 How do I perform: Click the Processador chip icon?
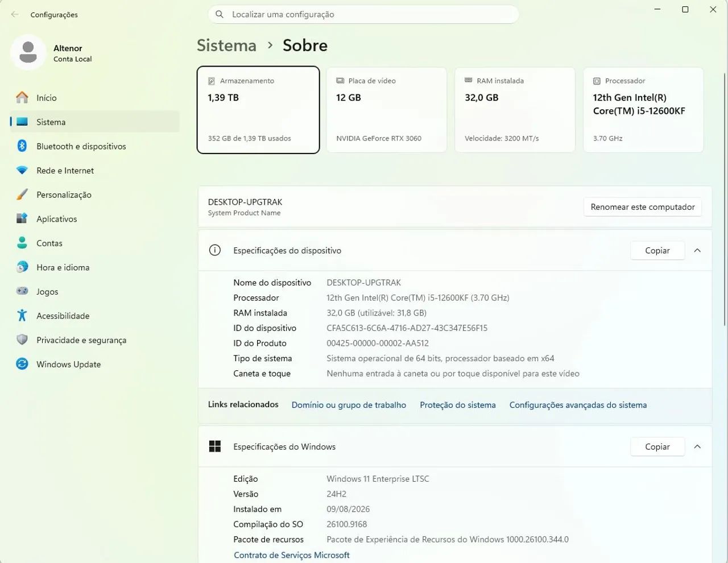[597, 81]
